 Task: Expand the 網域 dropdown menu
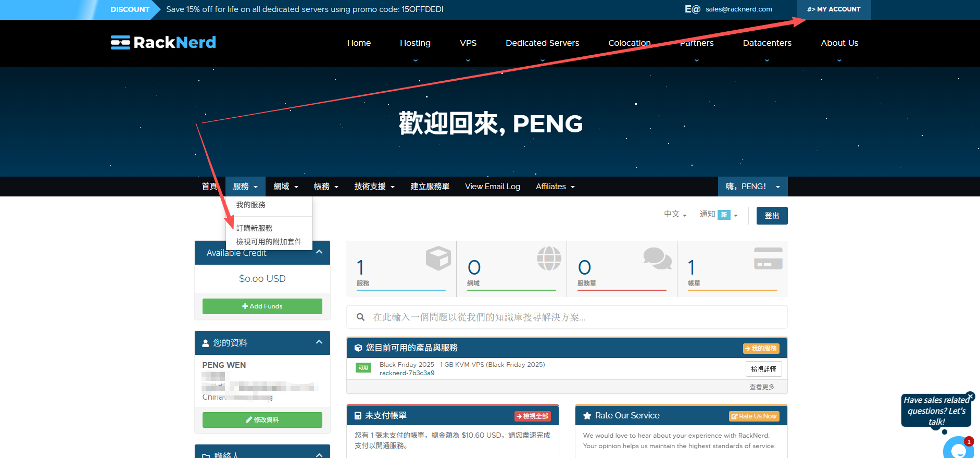(286, 187)
